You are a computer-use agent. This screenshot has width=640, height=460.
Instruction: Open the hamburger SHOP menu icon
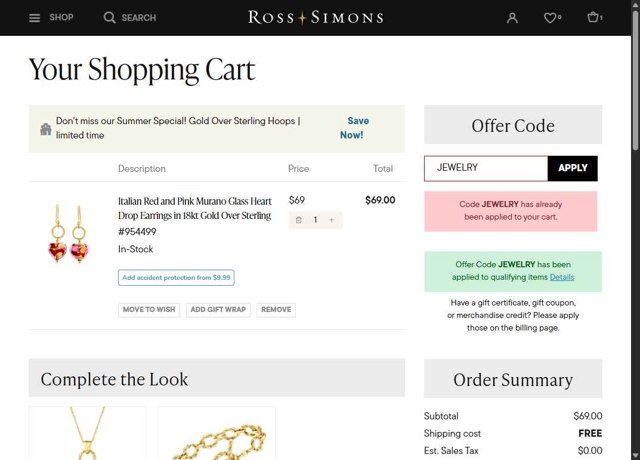(x=35, y=18)
